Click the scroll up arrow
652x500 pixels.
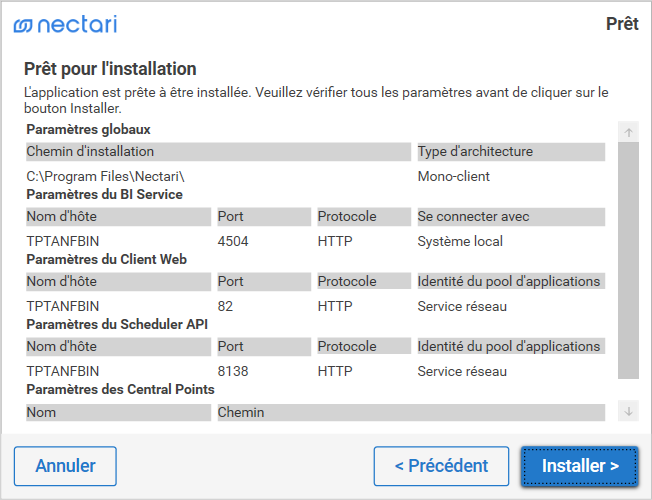628,132
